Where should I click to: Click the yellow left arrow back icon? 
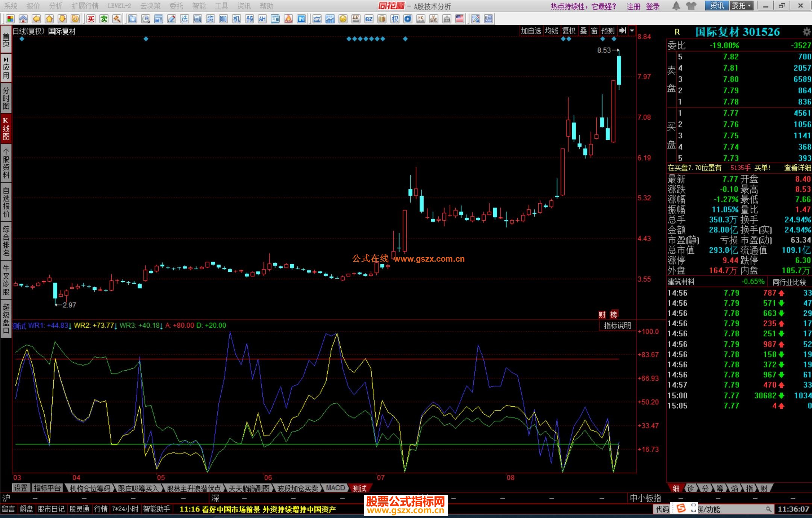click(36, 19)
